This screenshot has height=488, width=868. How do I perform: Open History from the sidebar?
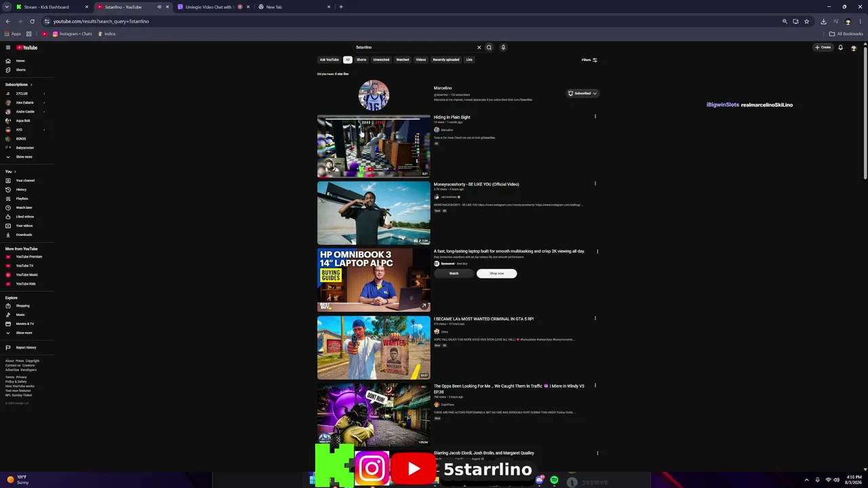[21, 190]
